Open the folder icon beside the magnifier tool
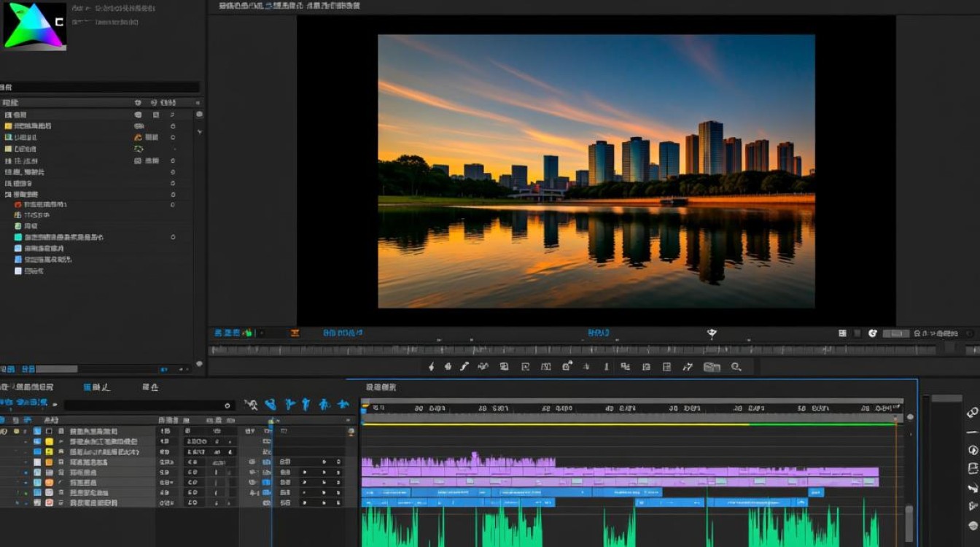This screenshot has height=547, width=980. click(x=712, y=367)
